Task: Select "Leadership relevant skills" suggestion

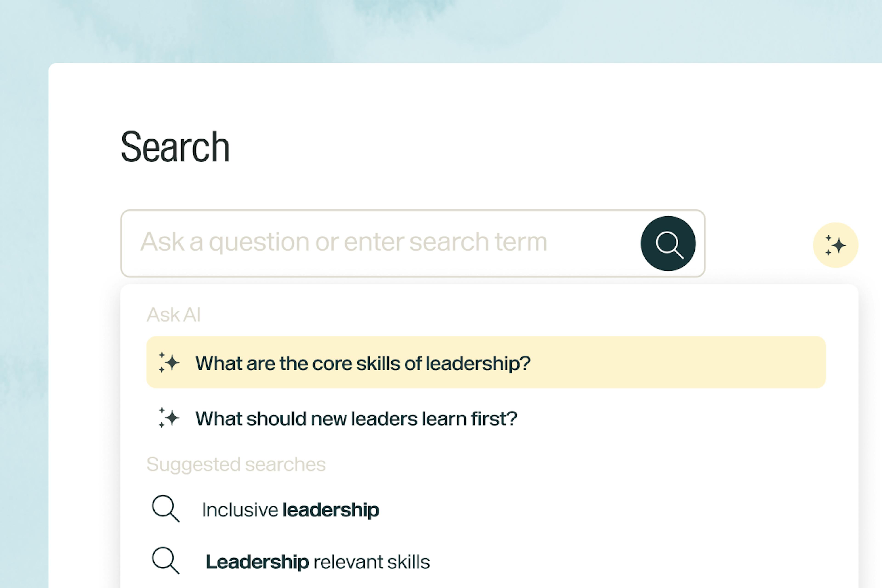Action: pos(318,562)
